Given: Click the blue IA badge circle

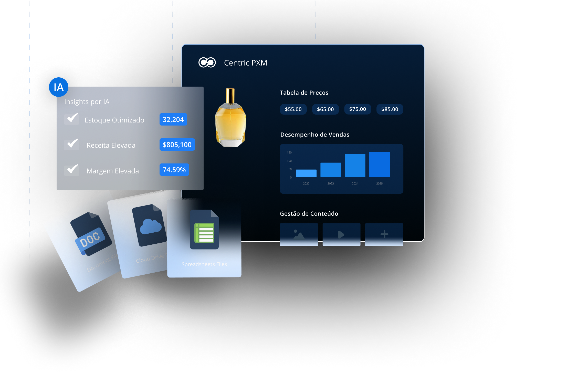Looking at the screenshot, I should 59,87.
